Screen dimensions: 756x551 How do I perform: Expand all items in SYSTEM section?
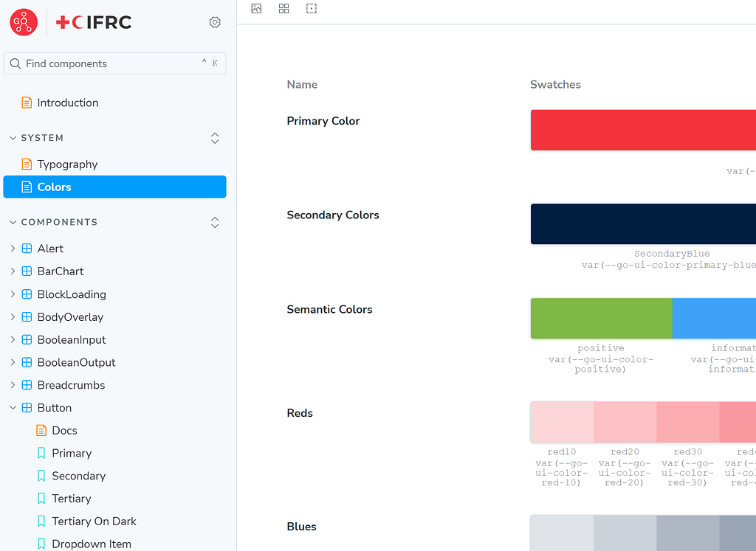click(x=215, y=138)
